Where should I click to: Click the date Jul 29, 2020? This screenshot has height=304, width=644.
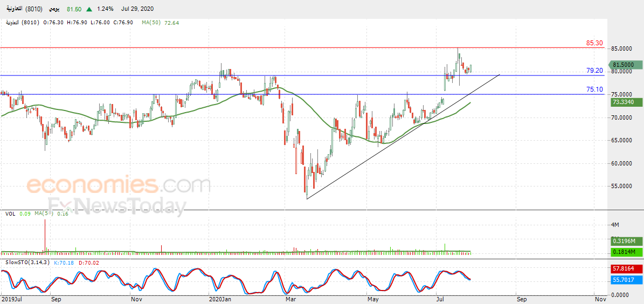coord(139,8)
